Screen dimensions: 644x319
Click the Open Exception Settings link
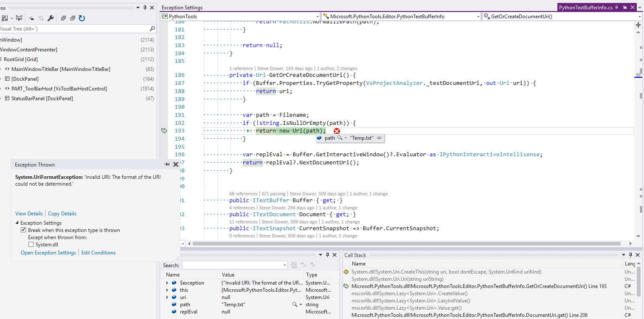48,252
